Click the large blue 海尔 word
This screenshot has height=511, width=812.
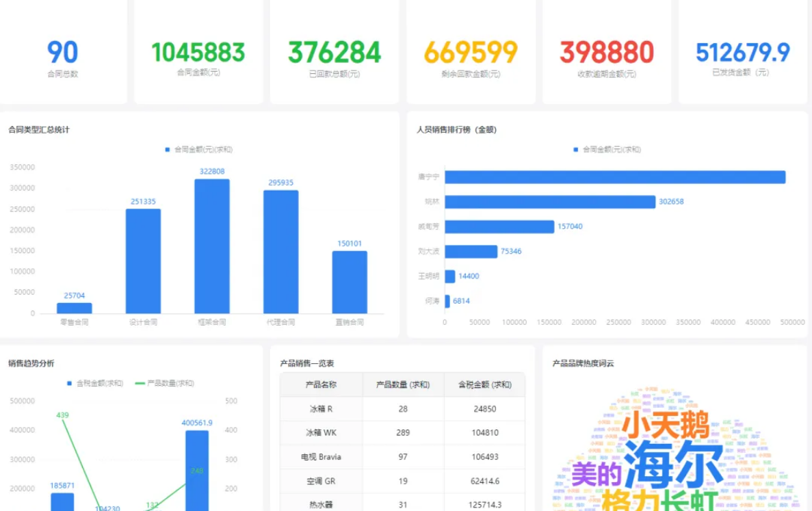click(x=673, y=464)
